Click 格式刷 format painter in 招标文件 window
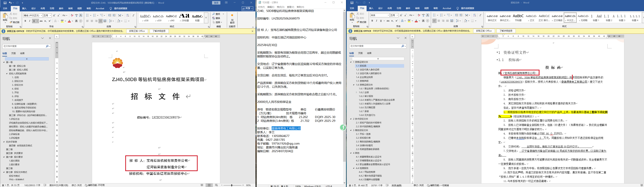Image resolution: width=644 pixels, height=187 pixels. (15, 22)
